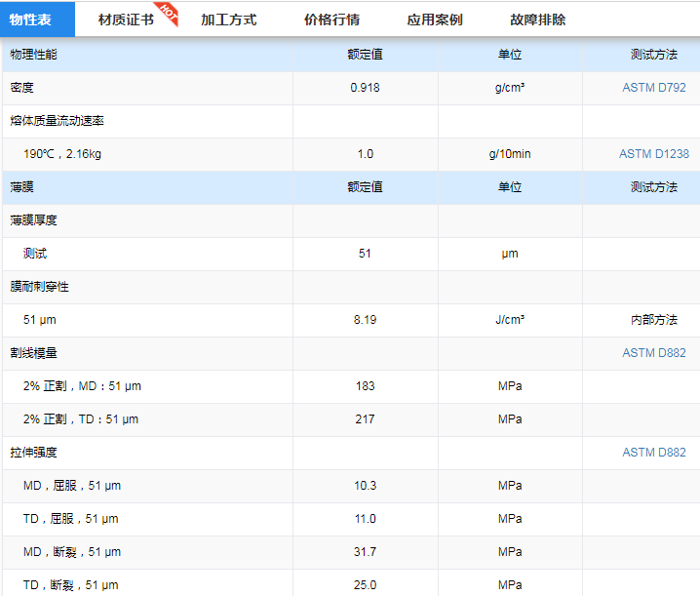Click the TD 屈服 value 11.0
The image size is (700, 596).
(365, 519)
